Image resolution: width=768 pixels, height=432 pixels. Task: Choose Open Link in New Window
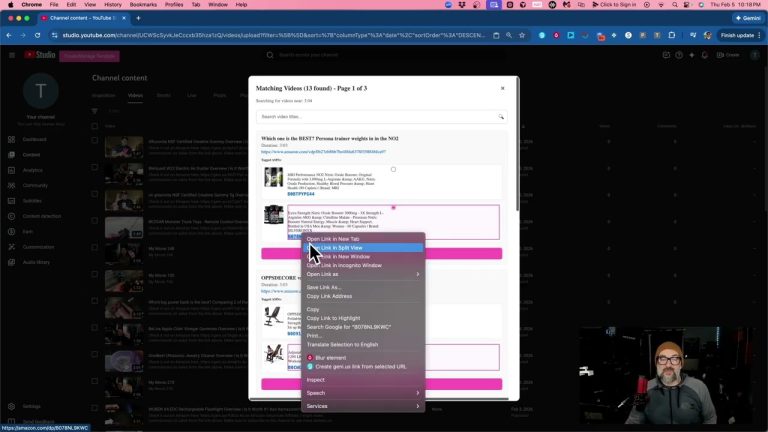(363, 257)
